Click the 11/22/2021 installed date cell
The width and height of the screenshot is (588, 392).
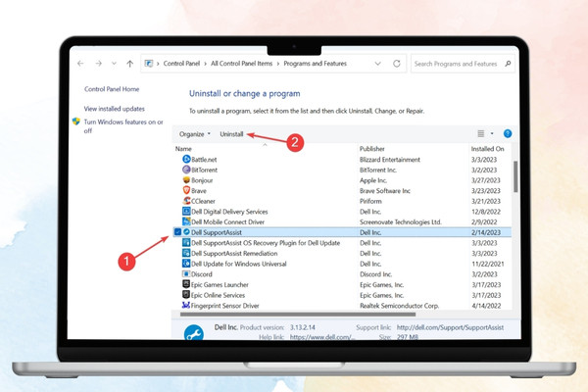(x=488, y=264)
